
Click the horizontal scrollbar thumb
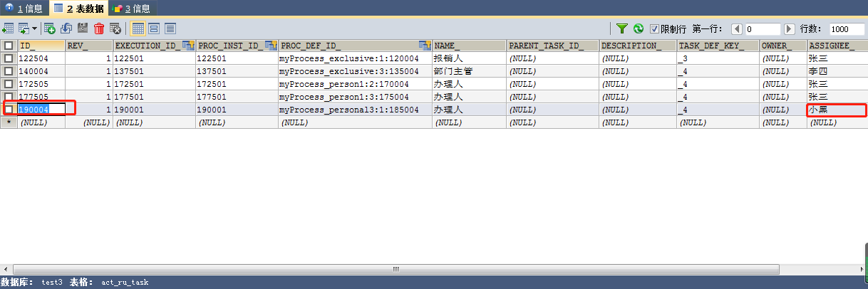(397, 270)
